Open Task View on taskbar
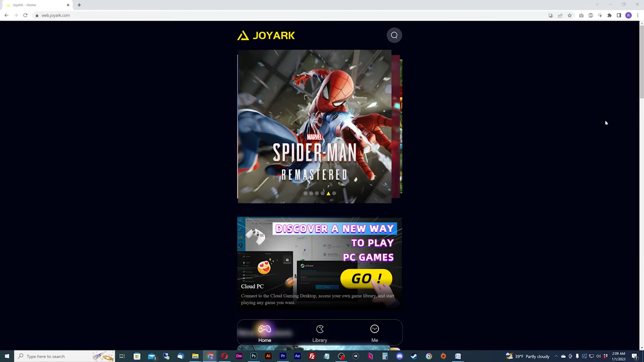 click(122, 356)
